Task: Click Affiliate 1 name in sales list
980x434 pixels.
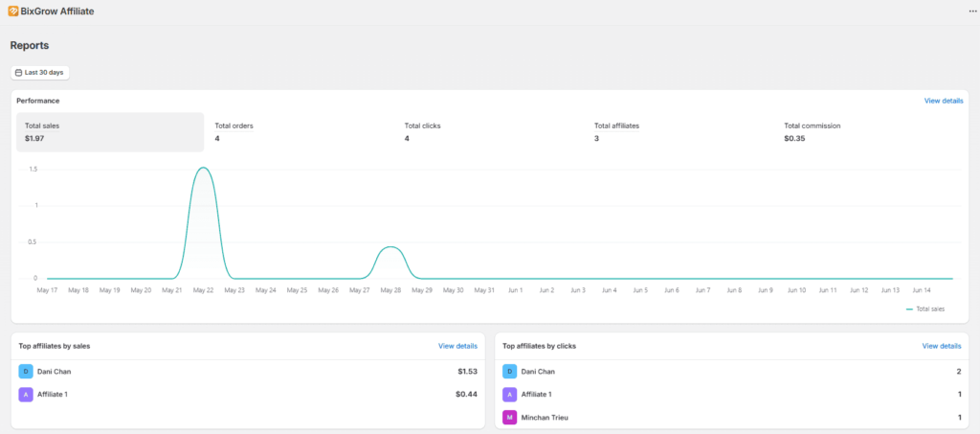Action: pos(52,395)
